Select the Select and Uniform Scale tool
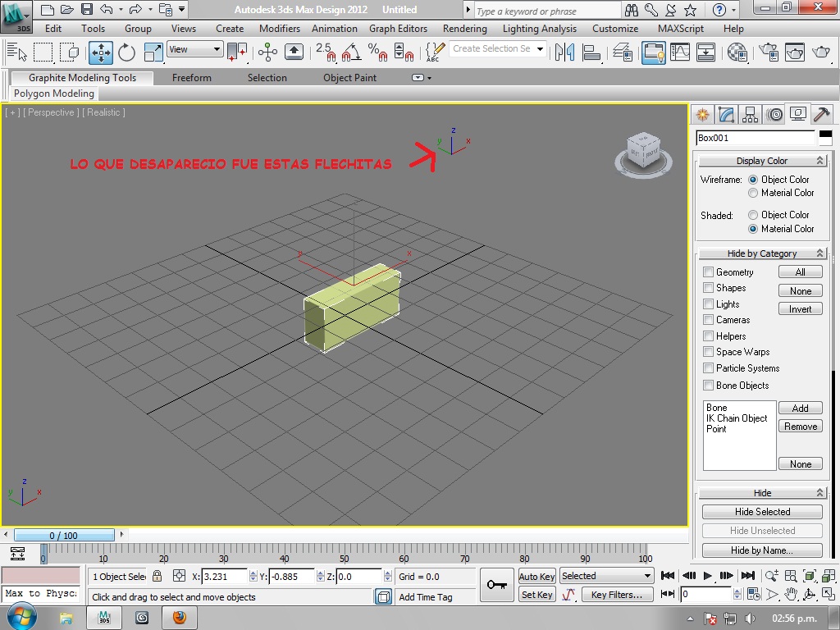The image size is (840, 630). coord(153,52)
